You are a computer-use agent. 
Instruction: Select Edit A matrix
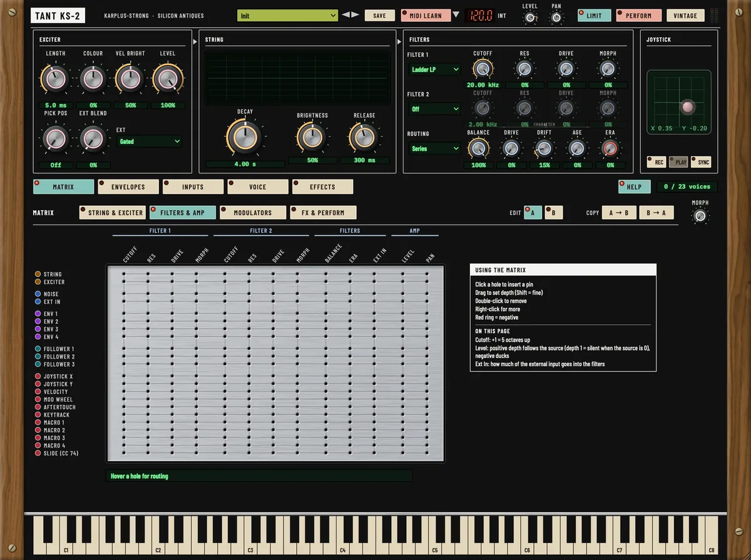pos(533,213)
